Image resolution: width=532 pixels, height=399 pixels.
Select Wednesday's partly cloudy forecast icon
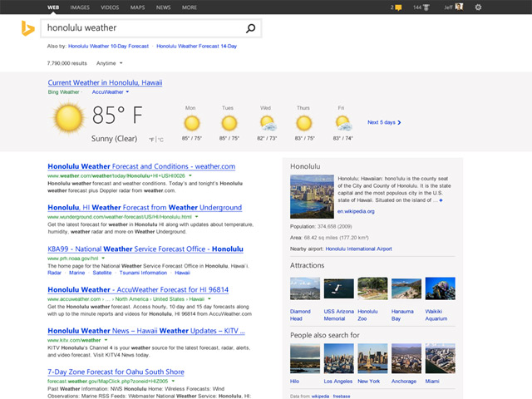click(x=268, y=123)
